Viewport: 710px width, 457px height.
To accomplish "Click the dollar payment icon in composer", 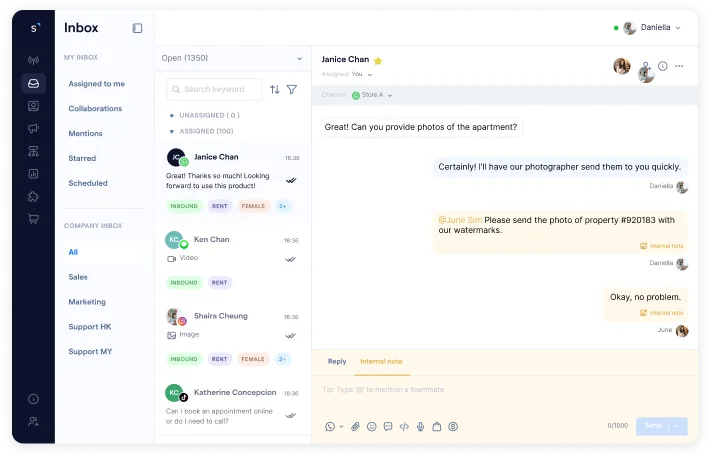I will tap(453, 427).
